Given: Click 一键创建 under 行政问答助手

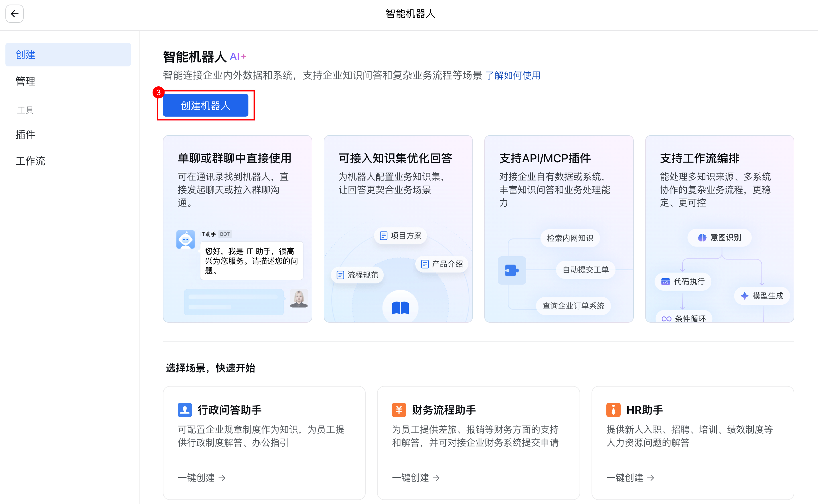Looking at the screenshot, I should click(x=202, y=478).
